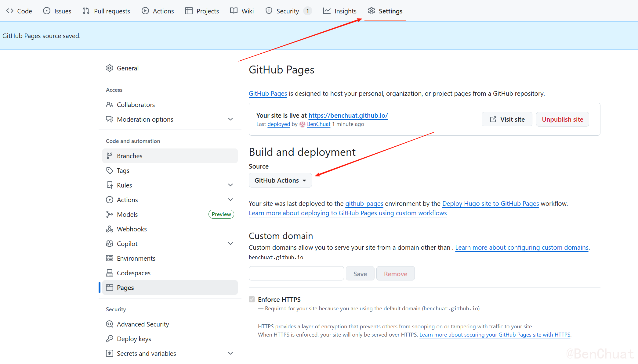Select the Codespaces sidebar icon

109,273
